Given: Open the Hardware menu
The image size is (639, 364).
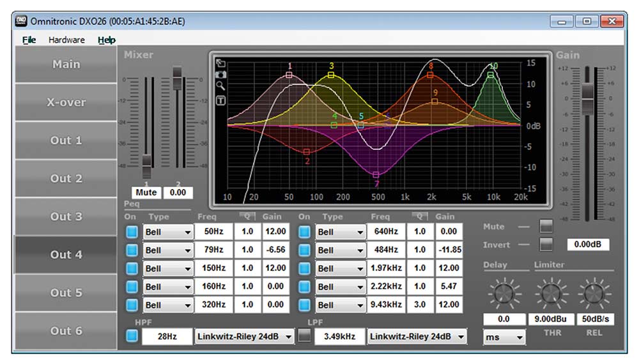Looking at the screenshot, I should [x=67, y=40].
